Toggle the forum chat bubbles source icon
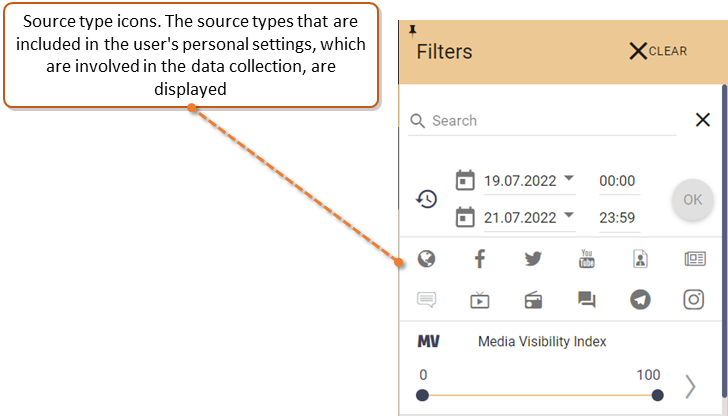This screenshot has height=416, width=728. click(x=586, y=299)
